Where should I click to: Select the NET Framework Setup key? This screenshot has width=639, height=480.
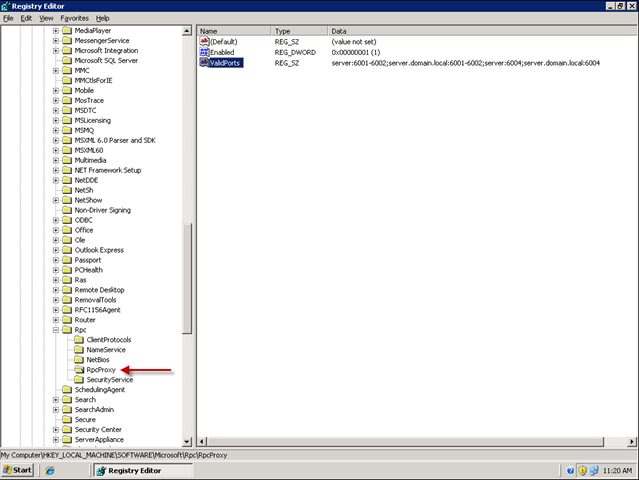(108, 170)
